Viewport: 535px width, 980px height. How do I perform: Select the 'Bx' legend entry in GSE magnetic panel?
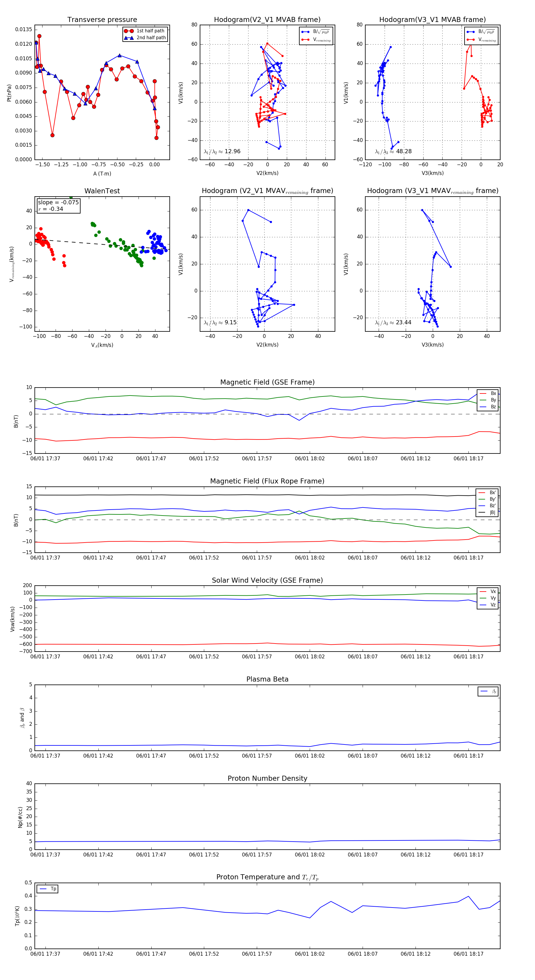[488, 393]
